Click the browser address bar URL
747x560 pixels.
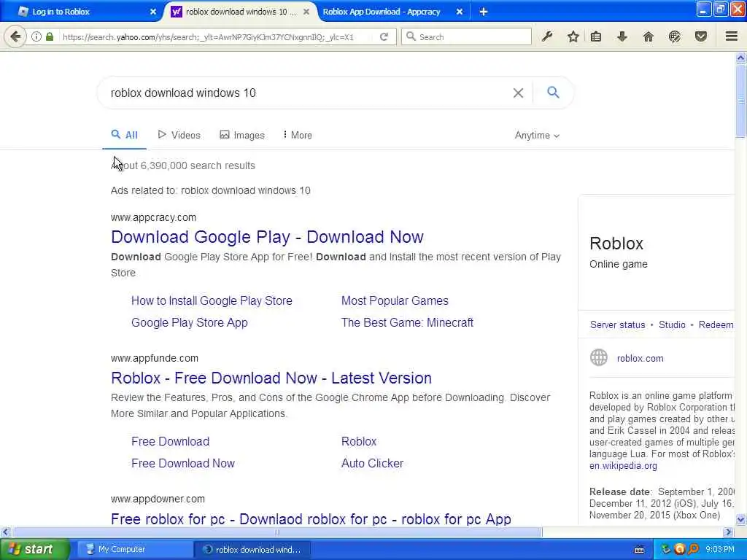208,37
